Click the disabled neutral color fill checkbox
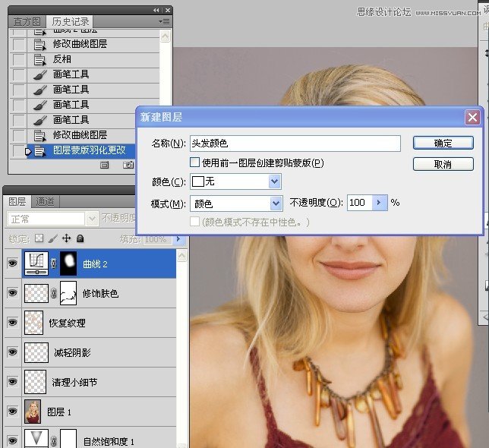This screenshot has height=448, width=489. [194, 222]
